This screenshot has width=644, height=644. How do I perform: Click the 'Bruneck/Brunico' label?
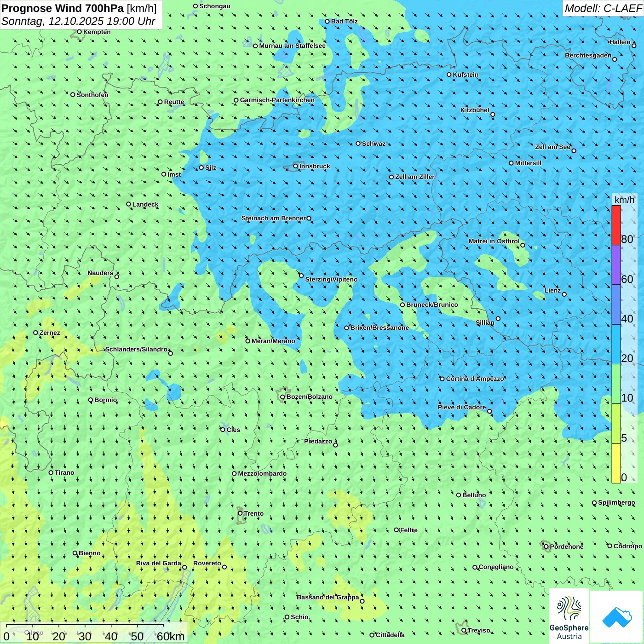pos(432,305)
